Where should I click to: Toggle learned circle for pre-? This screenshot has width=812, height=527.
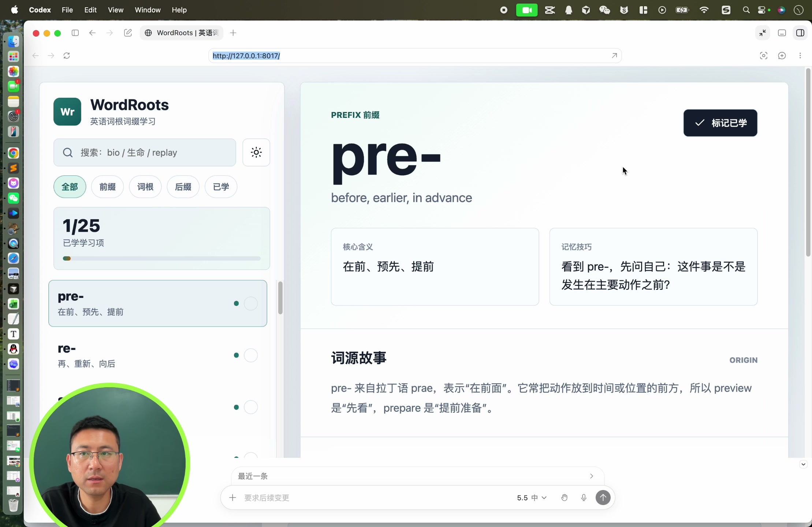251,303
